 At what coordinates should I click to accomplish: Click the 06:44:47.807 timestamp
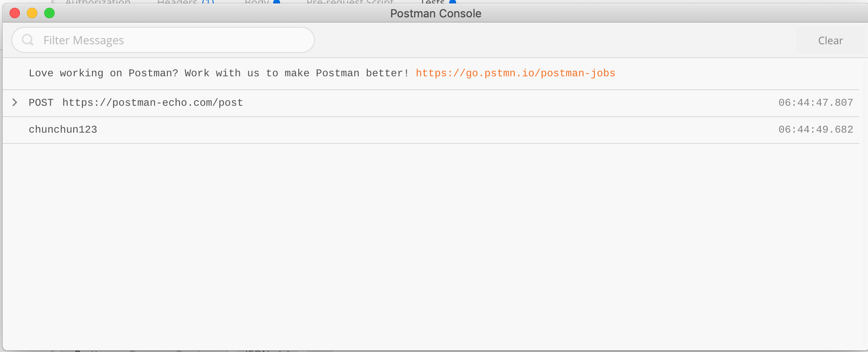click(x=816, y=103)
